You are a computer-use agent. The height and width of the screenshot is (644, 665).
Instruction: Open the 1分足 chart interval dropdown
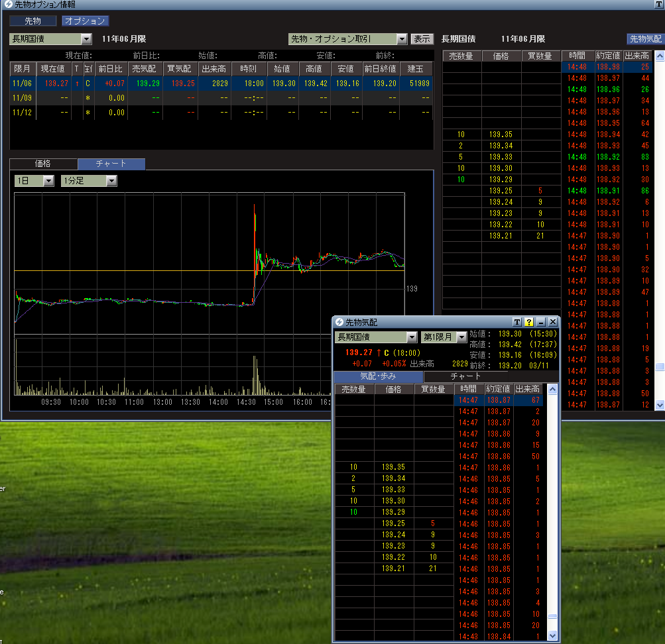111,181
